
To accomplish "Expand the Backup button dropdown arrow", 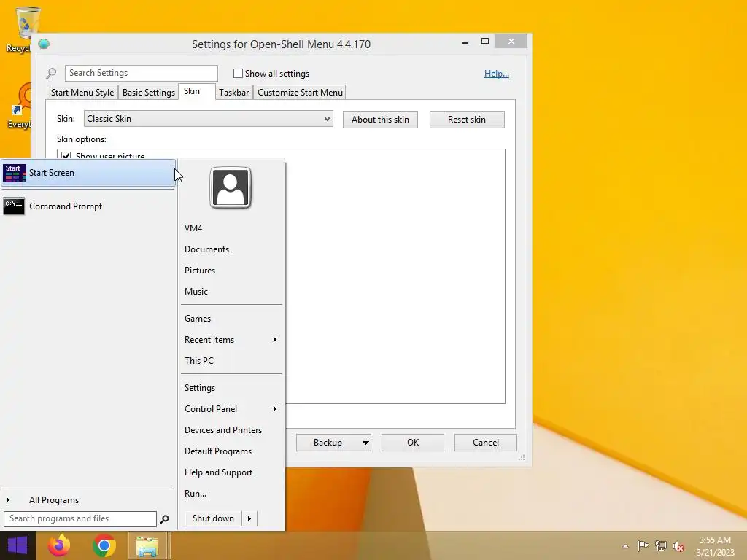I will click(x=365, y=443).
